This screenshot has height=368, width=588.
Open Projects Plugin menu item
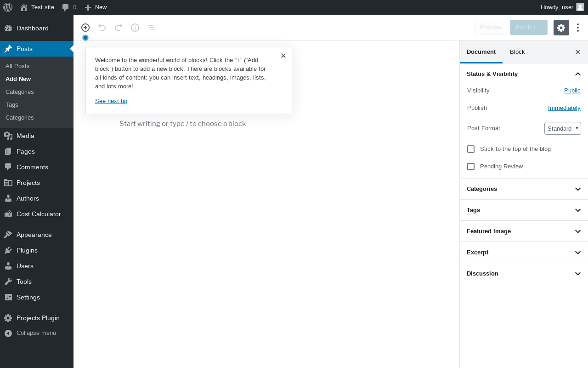tap(37, 318)
